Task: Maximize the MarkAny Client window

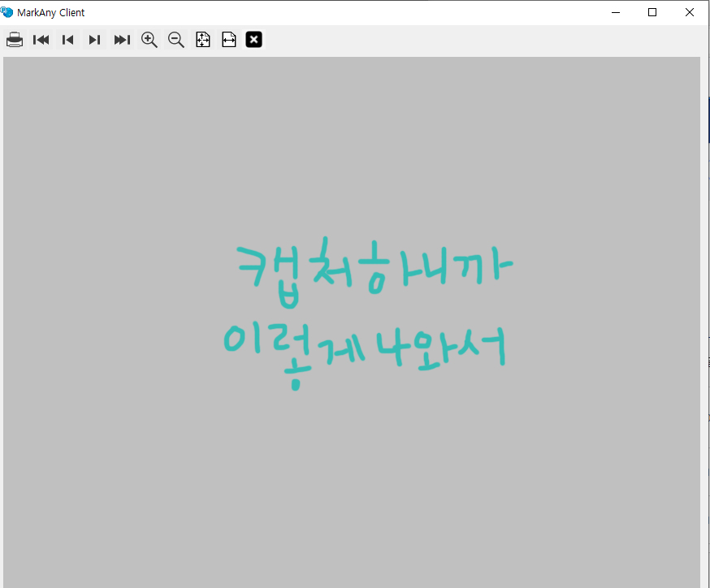Action: click(652, 12)
